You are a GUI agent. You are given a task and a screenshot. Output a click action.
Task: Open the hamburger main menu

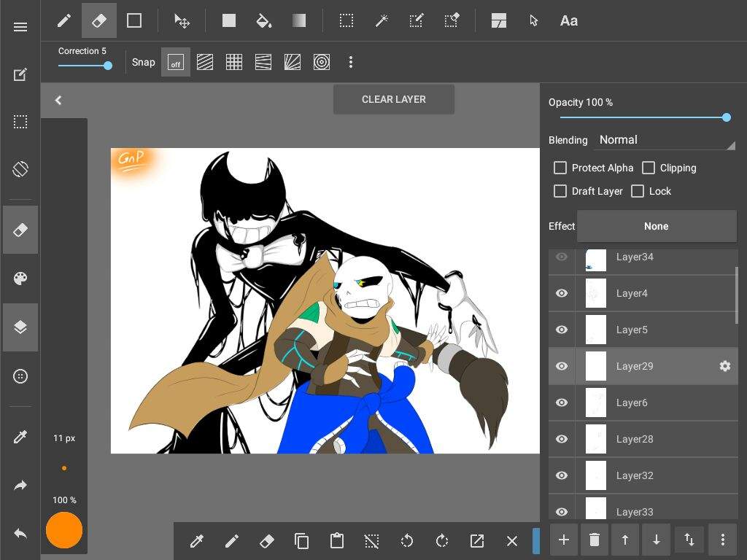pos(20,27)
